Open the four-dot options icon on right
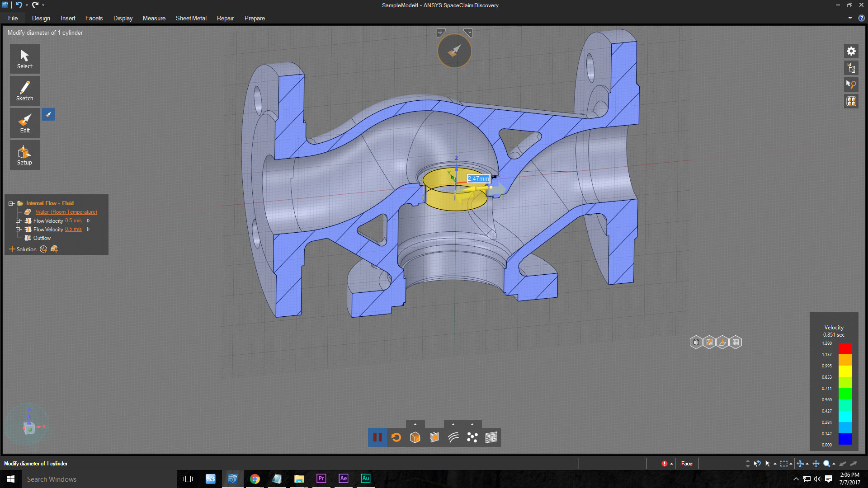The image size is (868, 488). point(851,101)
